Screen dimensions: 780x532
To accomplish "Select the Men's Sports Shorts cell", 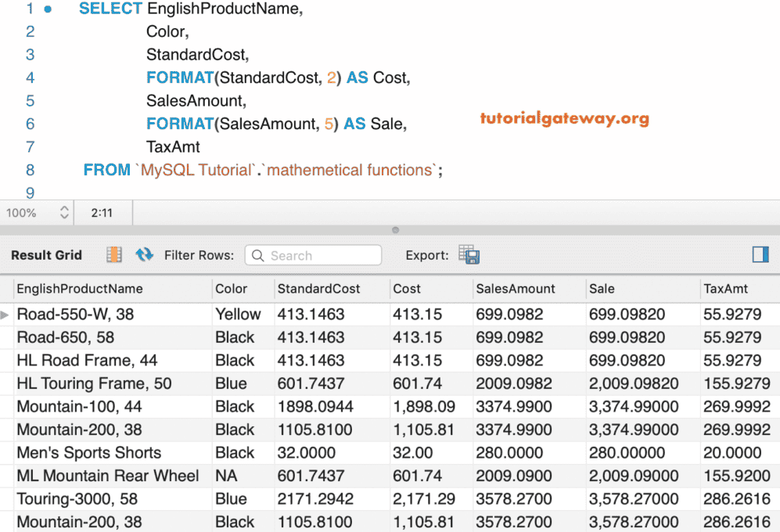I will 89,453.
